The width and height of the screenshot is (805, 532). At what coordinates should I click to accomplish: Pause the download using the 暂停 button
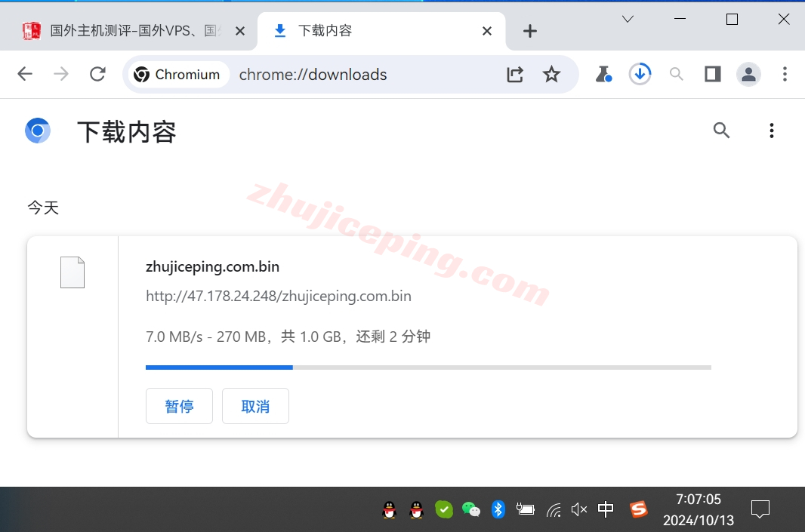(x=179, y=406)
